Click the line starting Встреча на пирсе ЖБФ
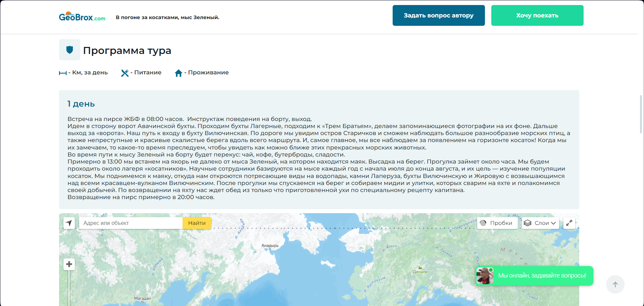Image resolution: width=644 pixels, height=306 pixels. click(190, 119)
